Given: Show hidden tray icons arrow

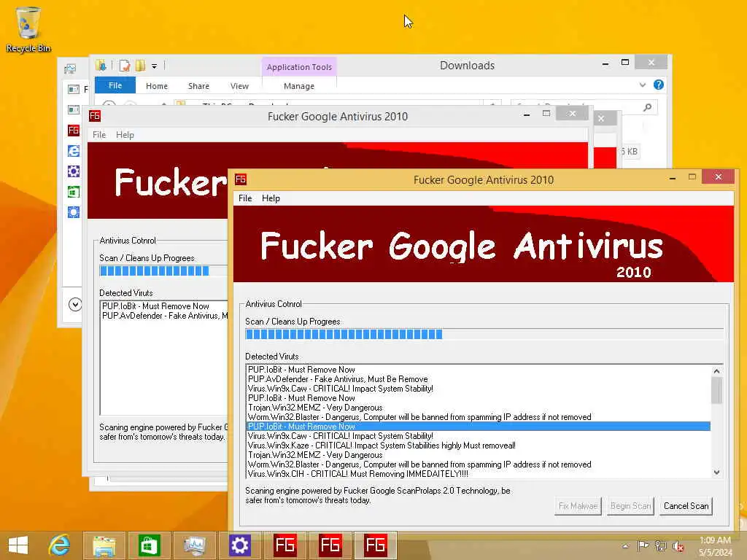Looking at the screenshot, I should point(625,546).
